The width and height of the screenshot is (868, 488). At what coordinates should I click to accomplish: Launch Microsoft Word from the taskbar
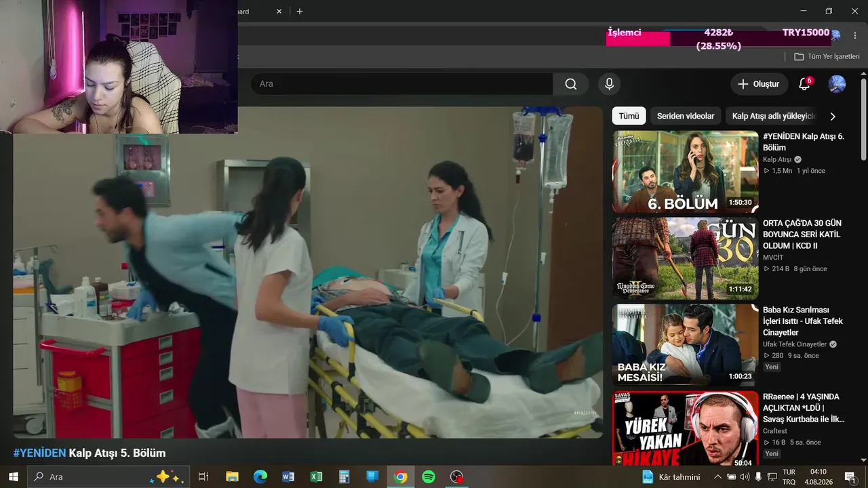coord(288,476)
